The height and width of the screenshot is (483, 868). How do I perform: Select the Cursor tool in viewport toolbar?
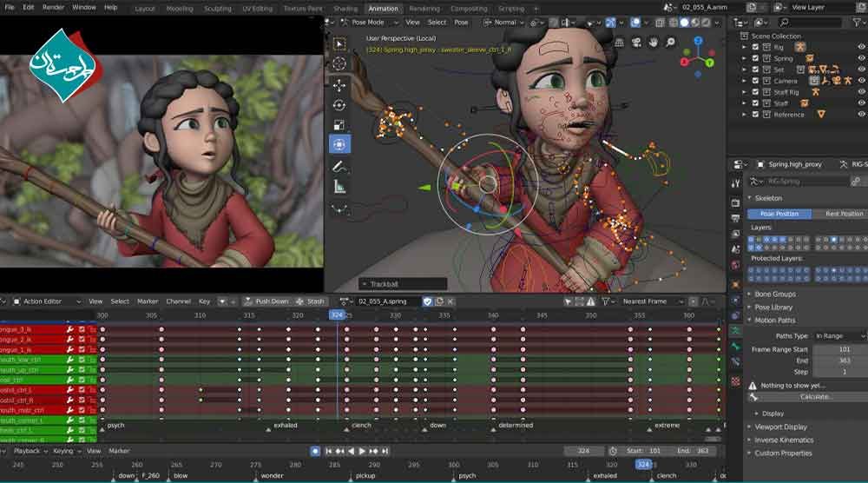[x=339, y=63]
